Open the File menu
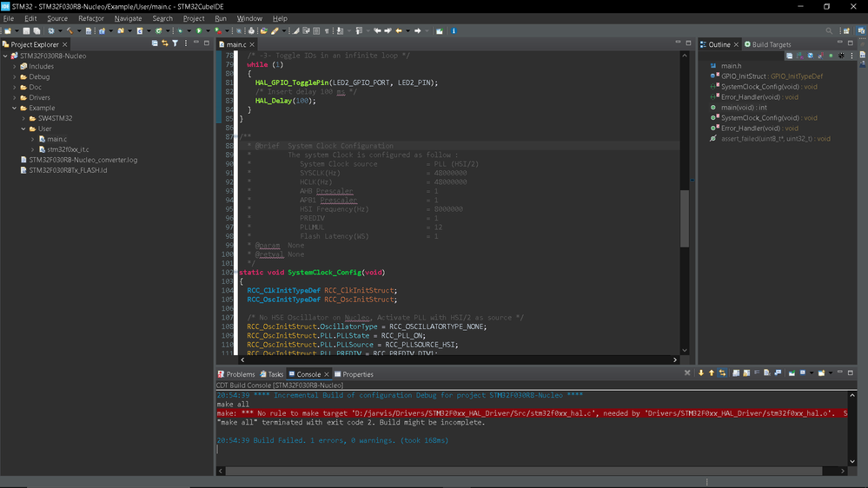 pos(9,18)
